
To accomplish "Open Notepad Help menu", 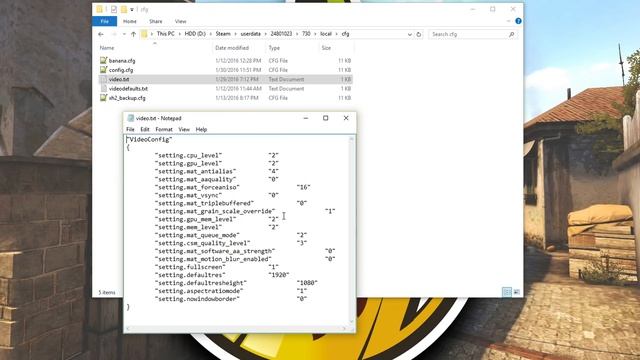I will pos(201,129).
